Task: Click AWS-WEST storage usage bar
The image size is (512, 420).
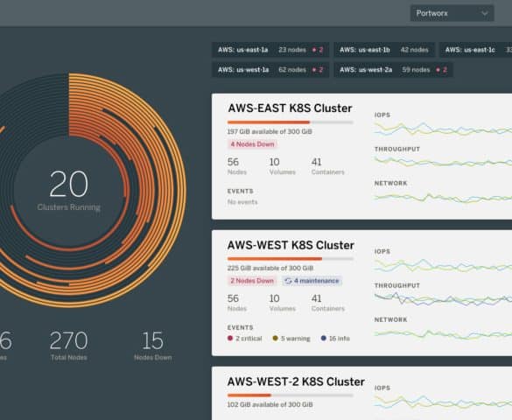Action: click(x=291, y=259)
